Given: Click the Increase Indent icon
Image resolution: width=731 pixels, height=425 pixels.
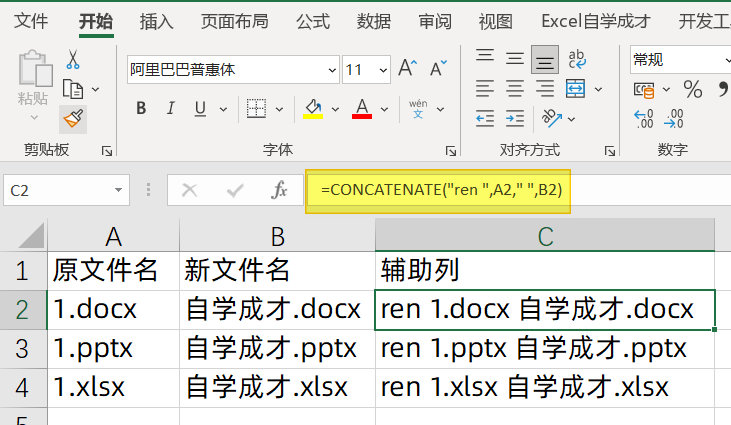Looking at the screenshot, I should click(x=515, y=118).
